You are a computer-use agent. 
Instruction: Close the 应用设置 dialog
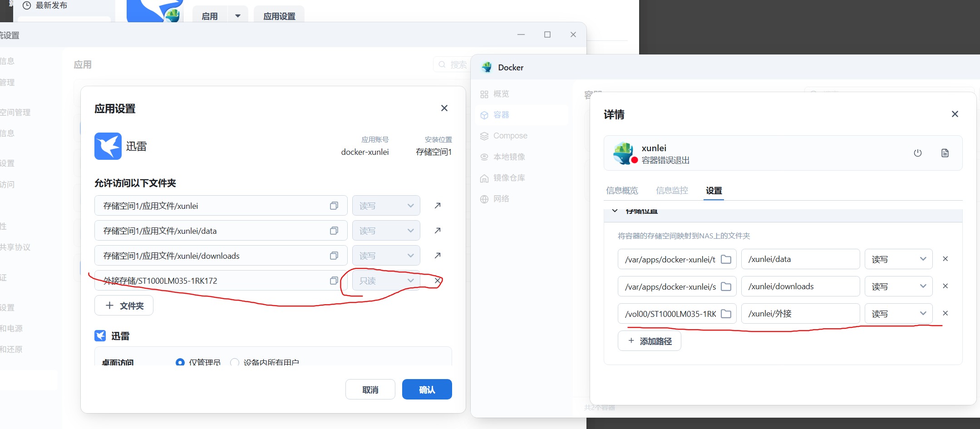click(444, 108)
